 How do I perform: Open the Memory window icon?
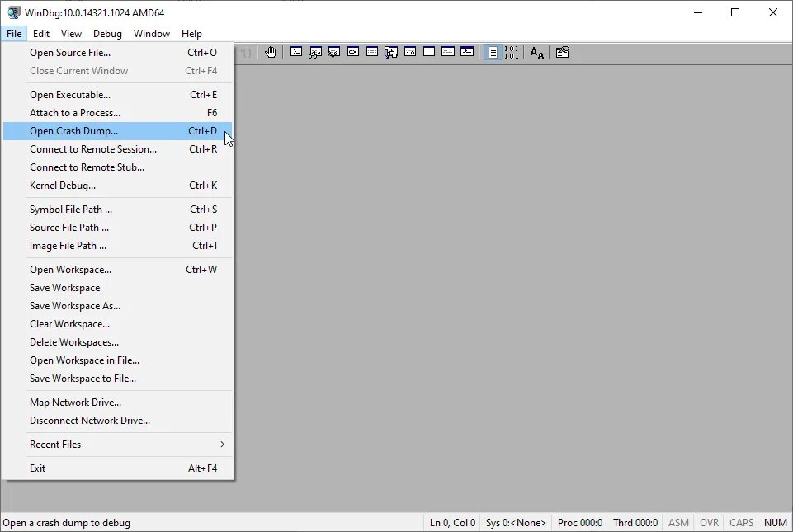(x=372, y=52)
